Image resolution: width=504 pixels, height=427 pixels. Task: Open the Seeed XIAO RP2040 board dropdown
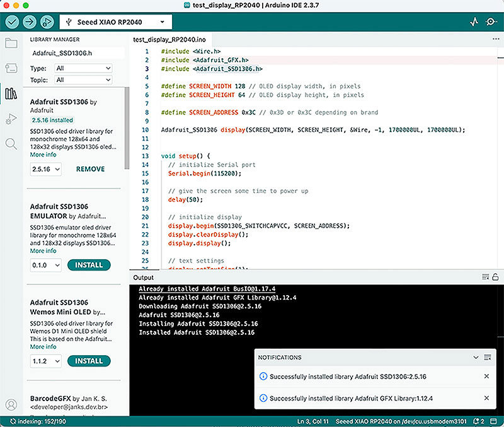(x=116, y=22)
